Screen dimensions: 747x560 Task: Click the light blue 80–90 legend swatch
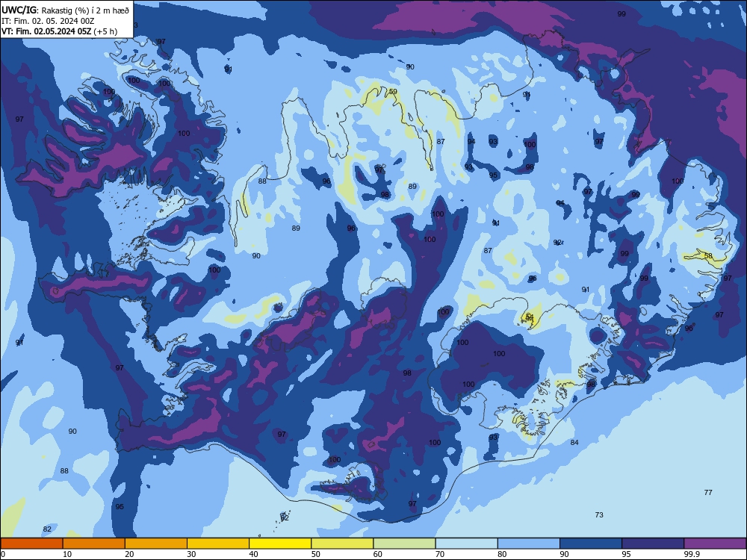point(529,544)
